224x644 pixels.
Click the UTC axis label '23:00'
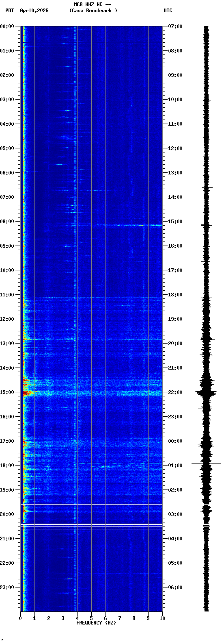(175, 417)
